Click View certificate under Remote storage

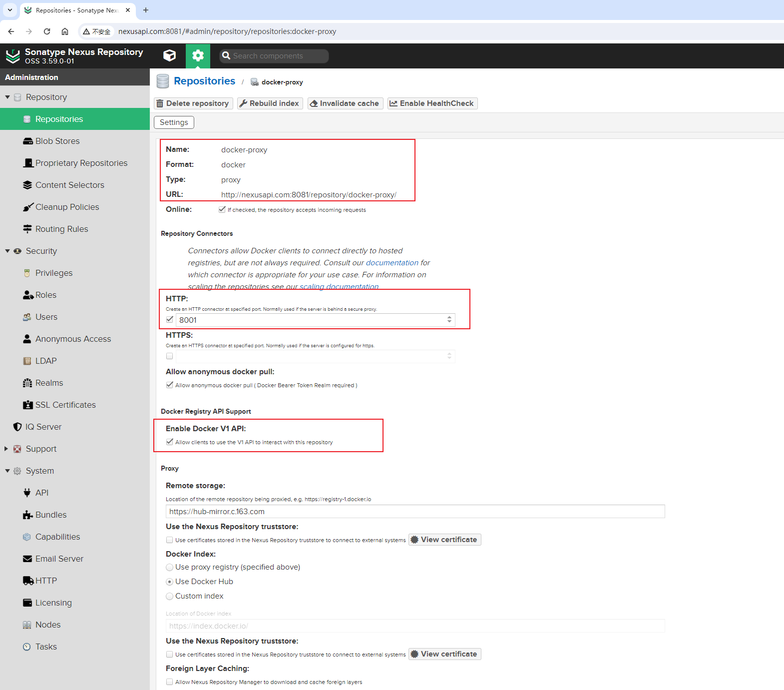pyautogui.click(x=445, y=540)
